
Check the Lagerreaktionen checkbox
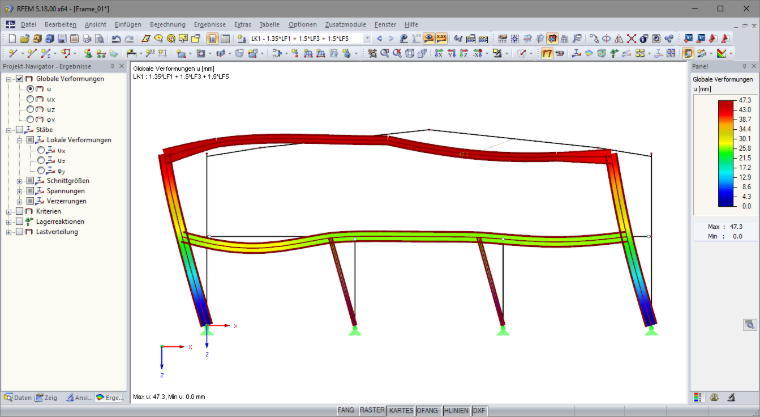19,222
